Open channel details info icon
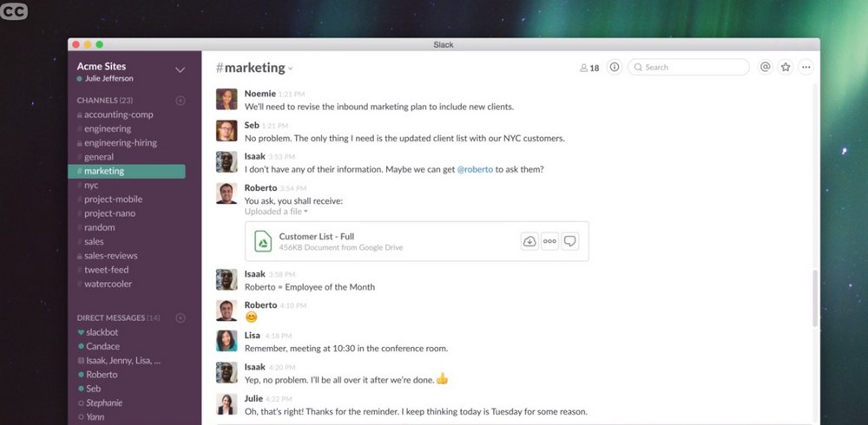 615,67
